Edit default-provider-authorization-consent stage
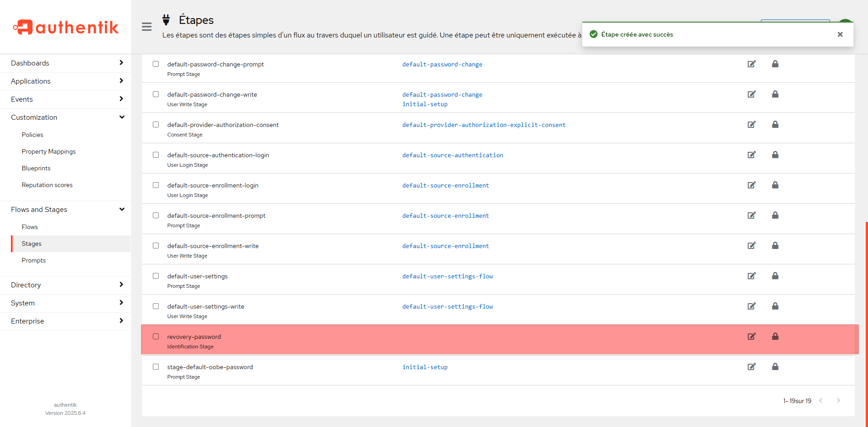868x427 pixels. coord(751,124)
